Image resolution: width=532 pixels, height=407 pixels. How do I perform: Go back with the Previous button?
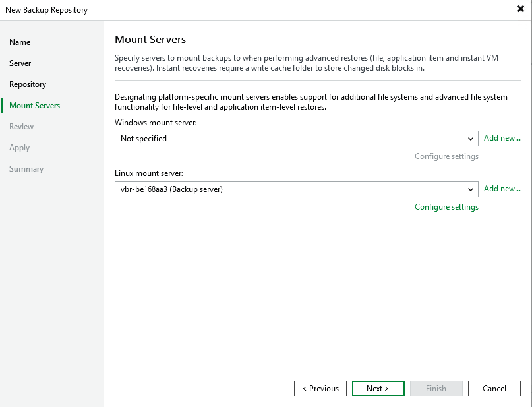pos(320,389)
